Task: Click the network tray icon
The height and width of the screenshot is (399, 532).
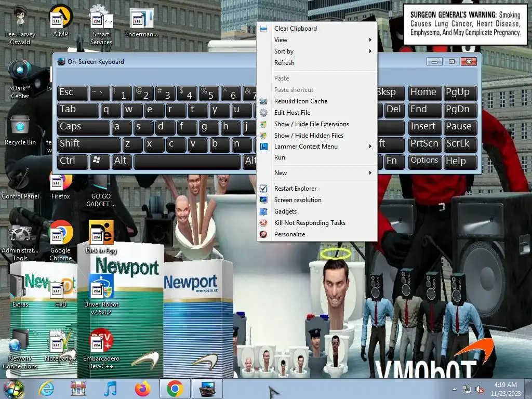Action: click(x=467, y=389)
